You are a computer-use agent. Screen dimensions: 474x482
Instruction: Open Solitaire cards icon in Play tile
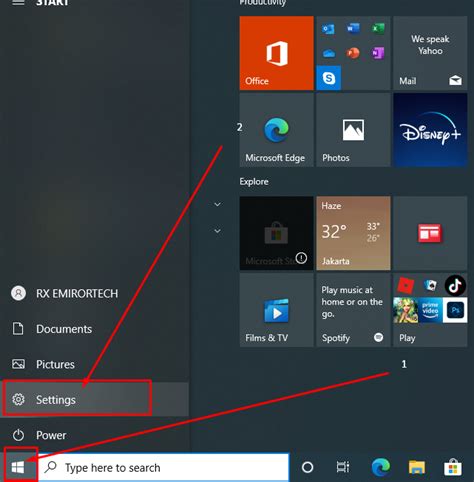(x=430, y=285)
